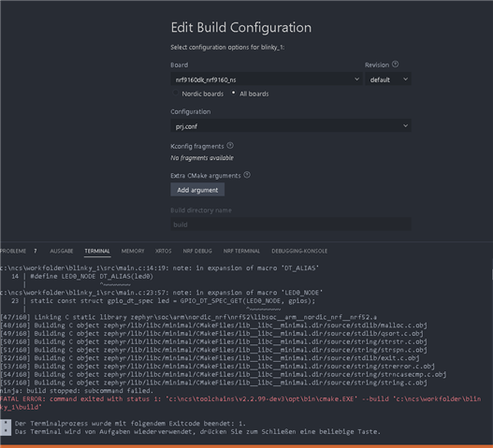Open Kconfig fragments help icon
This screenshot has width=493, height=448.
tap(230, 146)
